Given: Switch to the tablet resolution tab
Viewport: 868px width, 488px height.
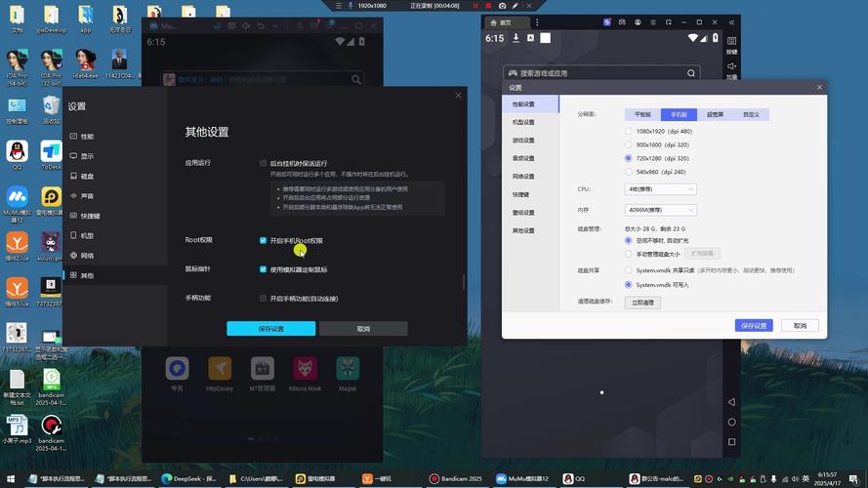Looking at the screenshot, I should coord(642,114).
